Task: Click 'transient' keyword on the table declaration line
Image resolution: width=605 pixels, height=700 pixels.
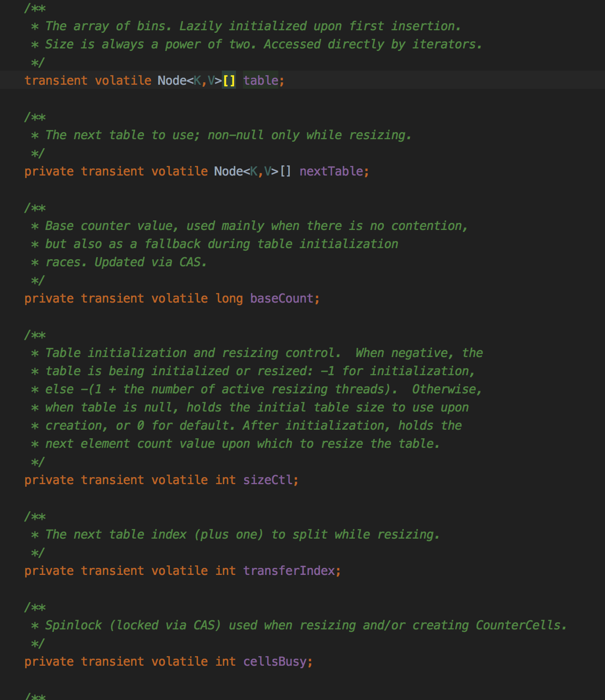Action: coord(56,81)
